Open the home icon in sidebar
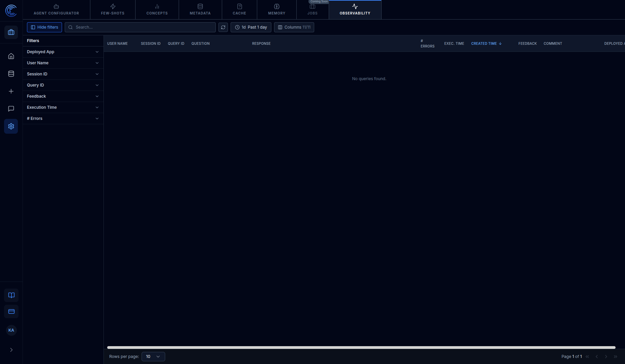Viewport: 625px width, 364px height. click(x=11, y=56)
